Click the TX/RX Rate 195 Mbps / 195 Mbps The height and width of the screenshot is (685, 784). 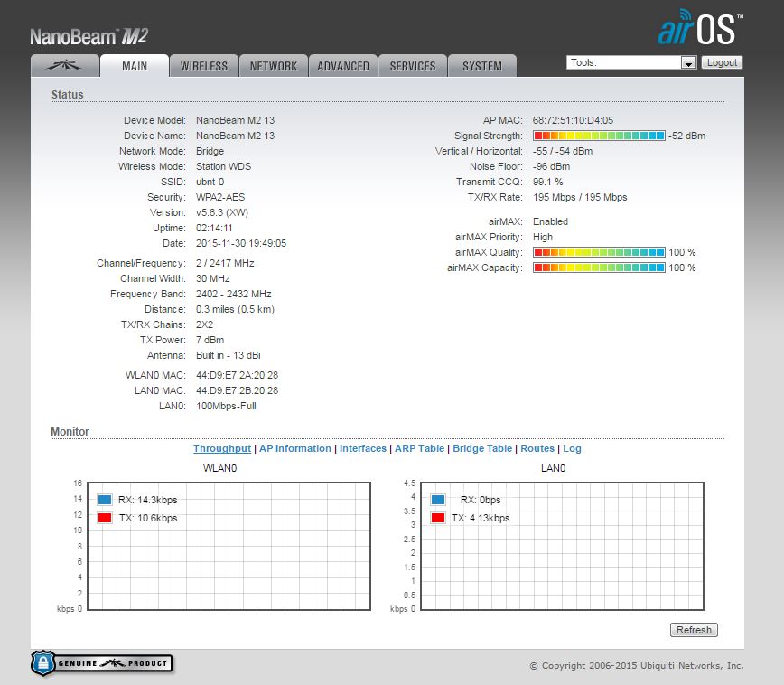pos(580,197)
